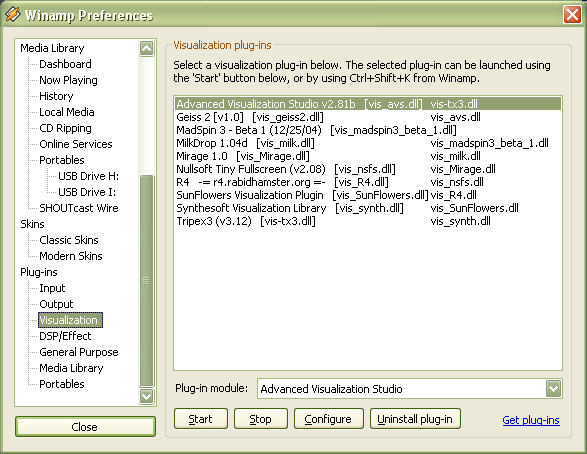Select SunFlowers Visualization Plugin
This screenshot has height=454, width=587.
(368, 195)
